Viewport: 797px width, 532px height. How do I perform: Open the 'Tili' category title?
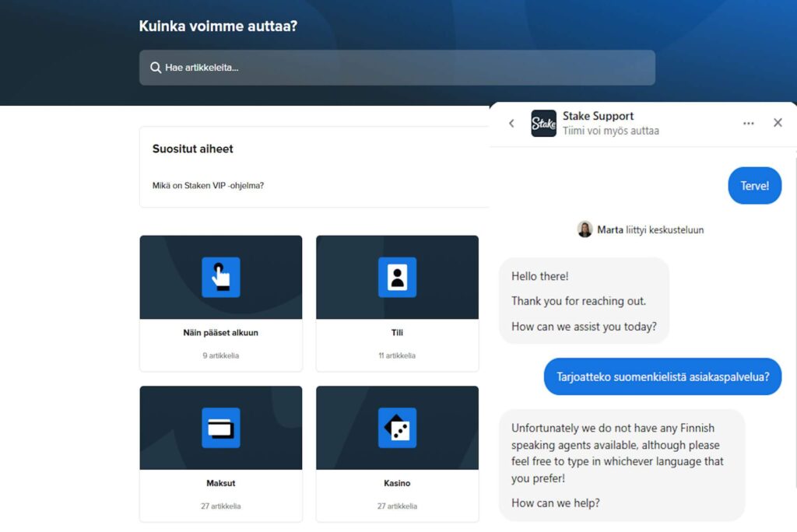point(397,333)
